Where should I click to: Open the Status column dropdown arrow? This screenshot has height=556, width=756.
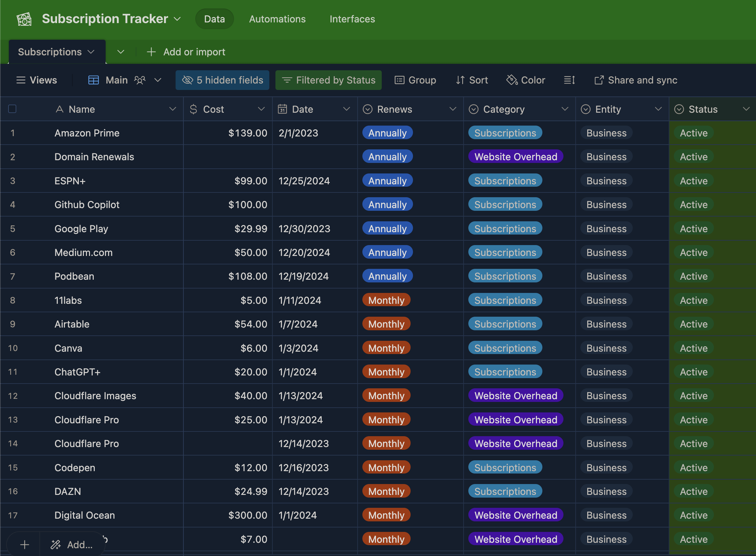tap(746, 109)
